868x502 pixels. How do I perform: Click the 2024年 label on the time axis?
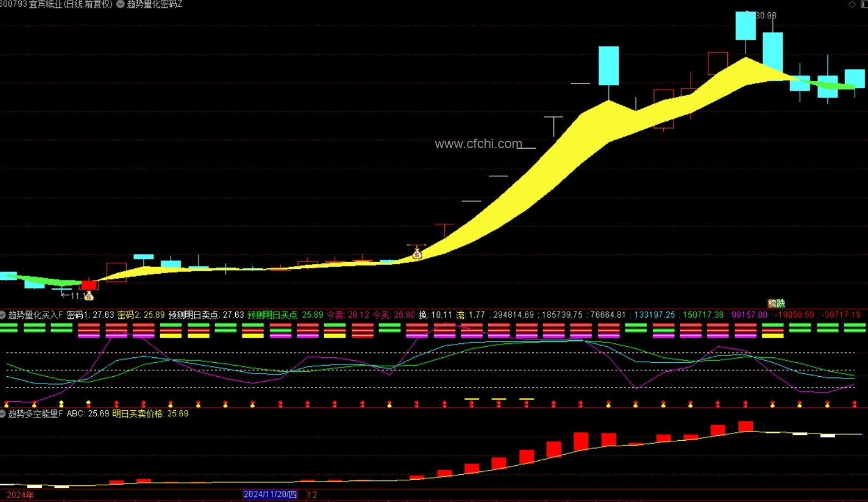click(20, 495)
